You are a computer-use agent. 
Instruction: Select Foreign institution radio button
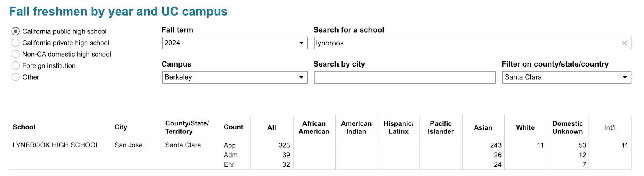[16, 65]
